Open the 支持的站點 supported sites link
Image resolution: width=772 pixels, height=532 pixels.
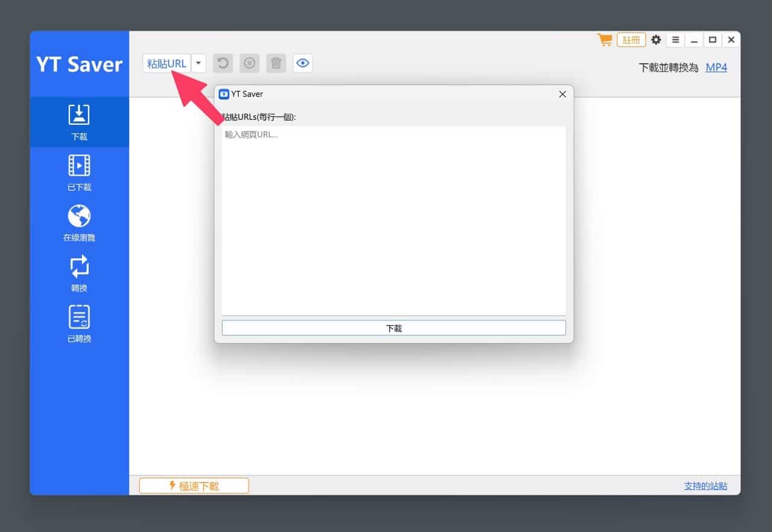(705, 486)
